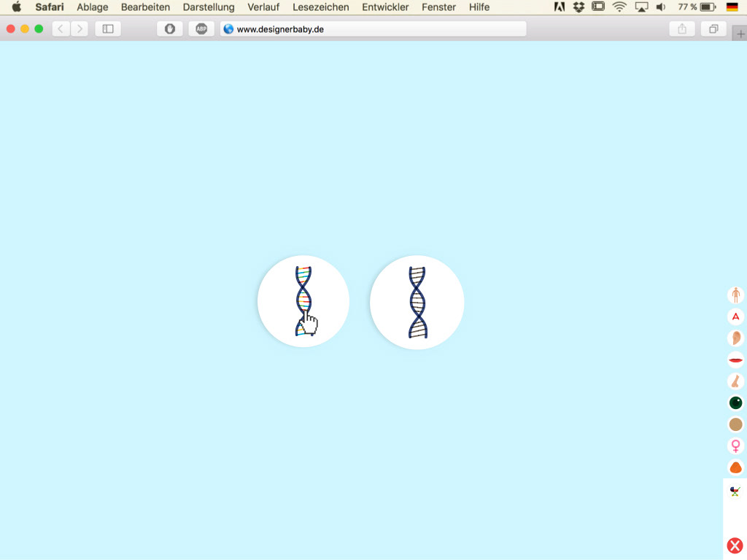Add a new tab with plus button

(x=740, y=34)
